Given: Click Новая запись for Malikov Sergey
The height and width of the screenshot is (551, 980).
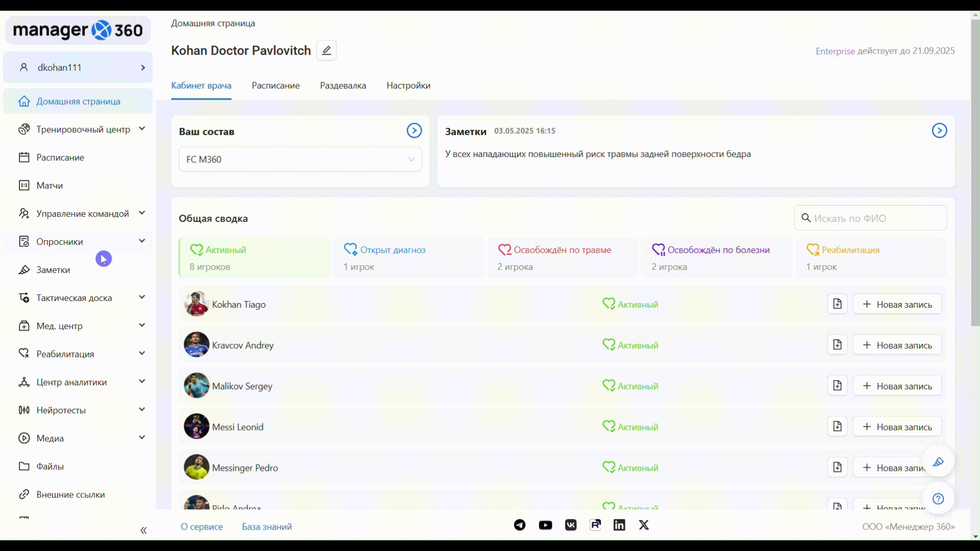Looking at the screenshot, I should click(897, 386).
